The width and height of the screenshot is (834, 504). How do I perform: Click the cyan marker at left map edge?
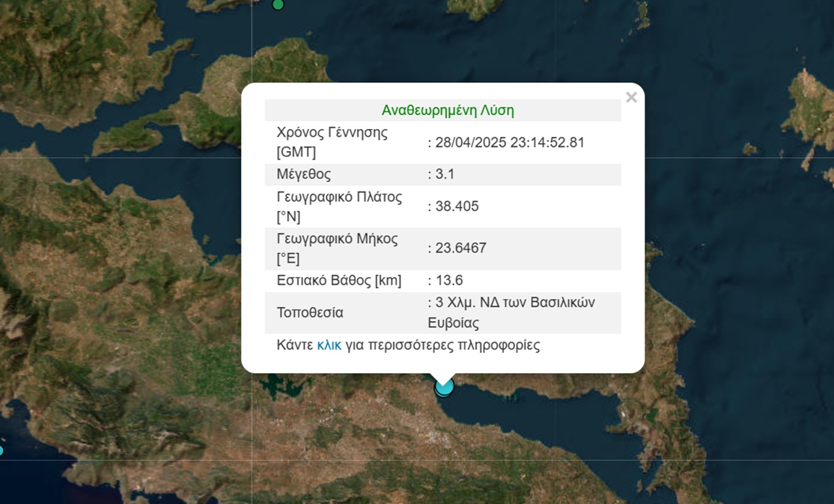click(1, 450)
